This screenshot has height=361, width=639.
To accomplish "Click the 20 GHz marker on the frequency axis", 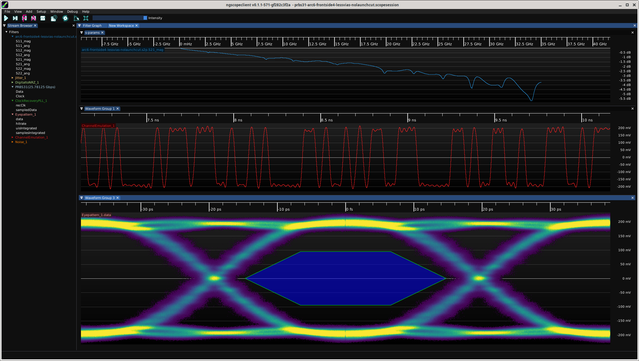I will point(393,44).
